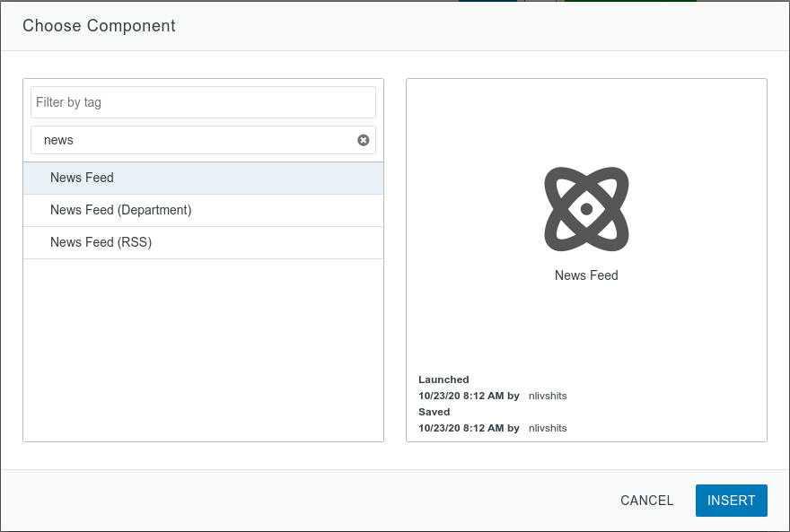This screenshot has height=532, width=790.
Task: Clear the "news" search with the X icon
Action: tap(364, 140)
